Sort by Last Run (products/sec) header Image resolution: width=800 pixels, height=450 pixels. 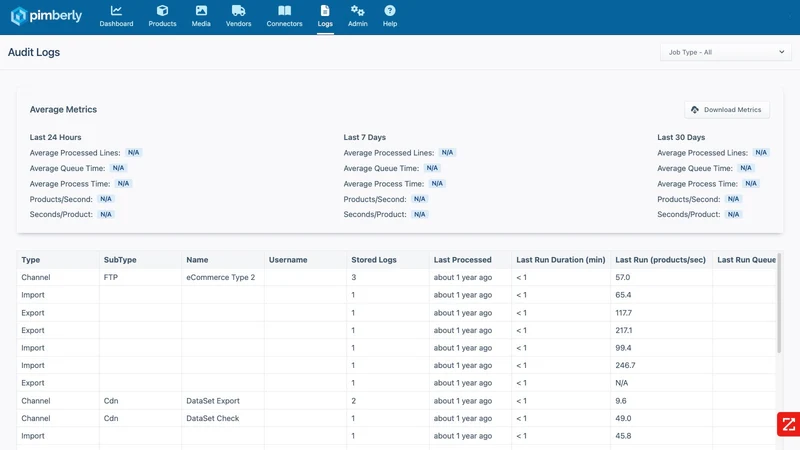point(660,260)
